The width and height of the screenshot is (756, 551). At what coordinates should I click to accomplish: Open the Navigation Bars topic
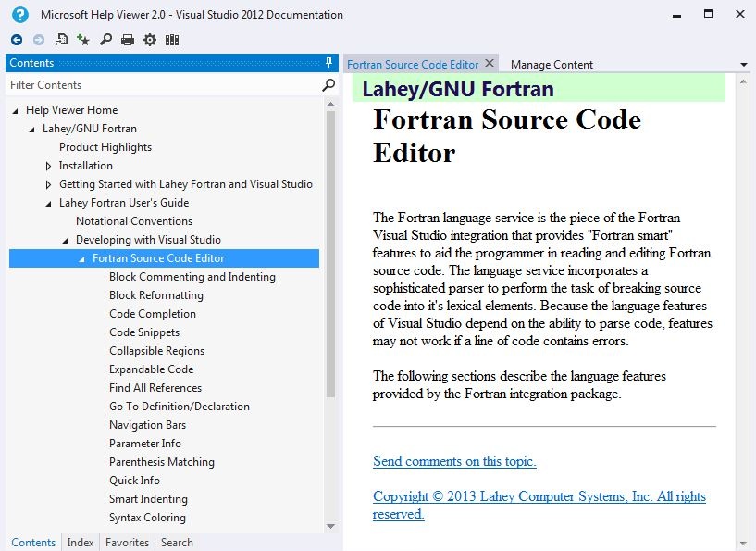click(x=147, y=424)
